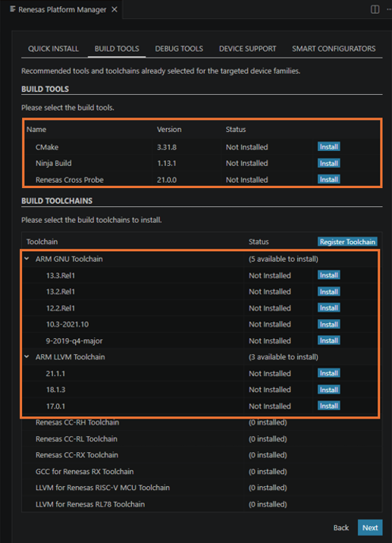Expand Renesas CC-RL Toolchain row
The height and width of the screenshot is (543, 392).
tap(202, 439)
